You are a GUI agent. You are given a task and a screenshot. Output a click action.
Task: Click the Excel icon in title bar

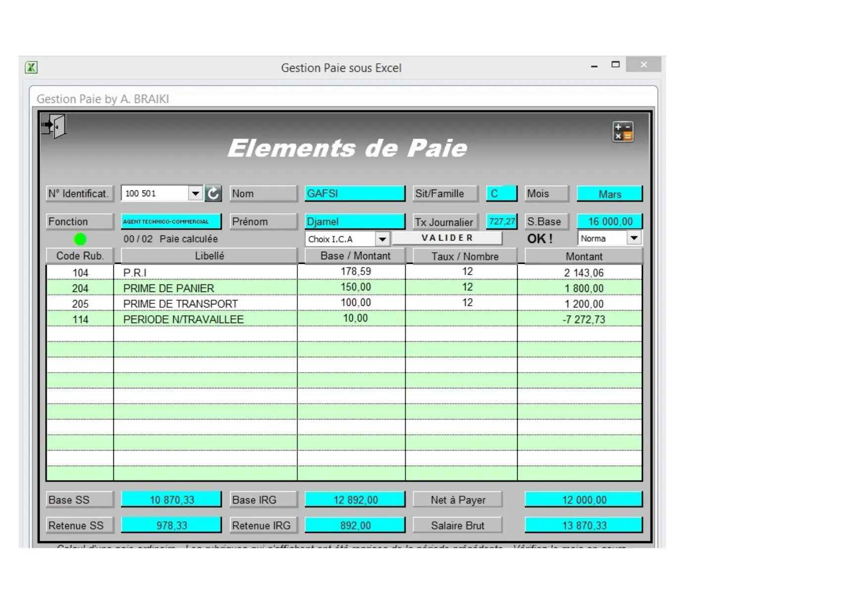tap(31, 67)
